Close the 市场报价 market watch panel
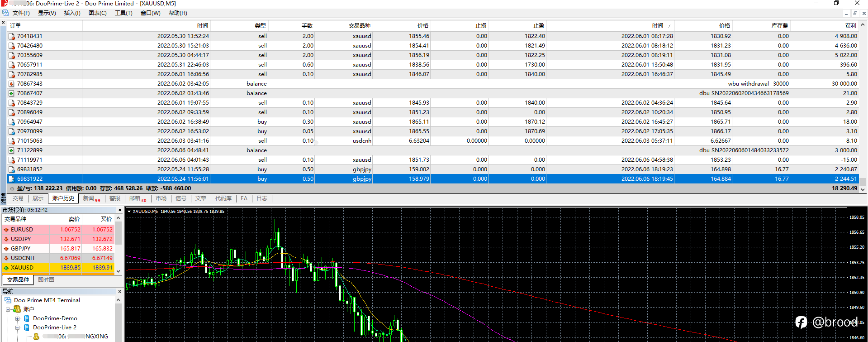Viewport: 868px width, 342px height. (120, 210)
